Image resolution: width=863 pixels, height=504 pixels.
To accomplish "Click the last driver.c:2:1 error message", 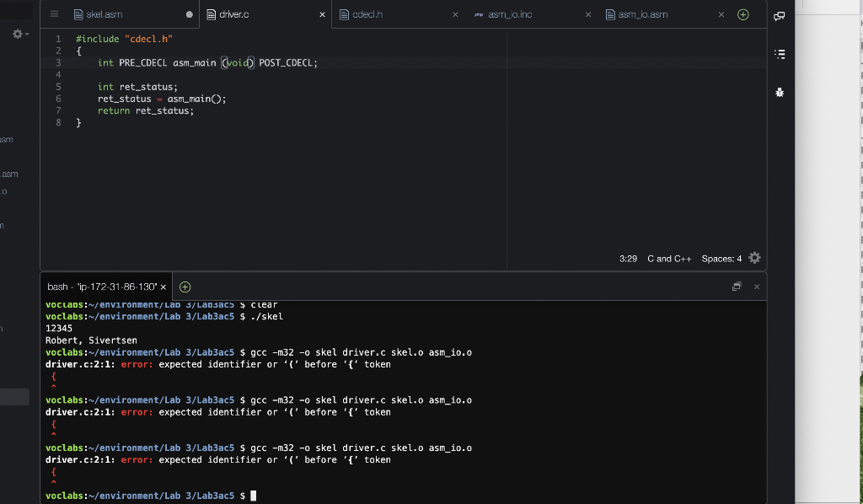I will pyautogui.click(x=218, y=460).
